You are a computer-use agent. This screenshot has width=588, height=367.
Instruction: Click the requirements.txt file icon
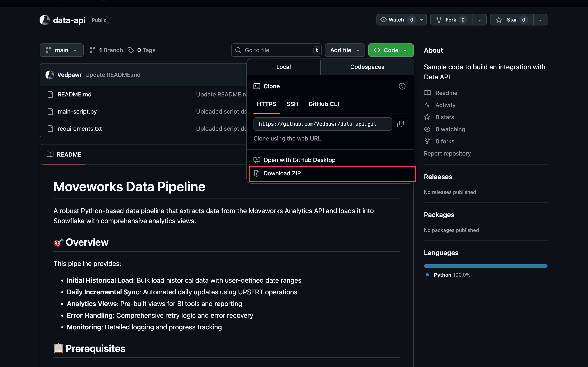(x=50, y=129)
